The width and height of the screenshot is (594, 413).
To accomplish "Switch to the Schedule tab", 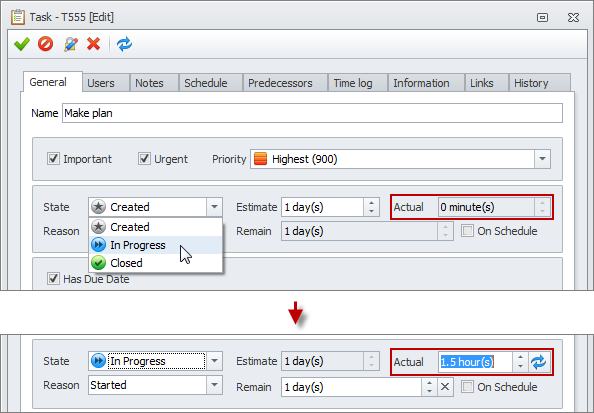I will [x=210, y=83].
